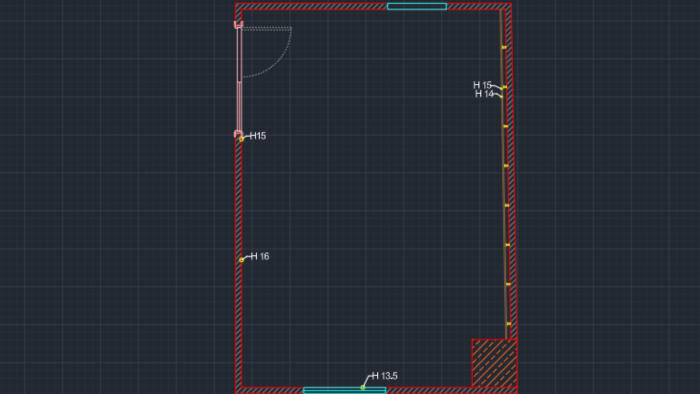Click the H 14 label on right wall
700x394 pixels.
point(484,94)
